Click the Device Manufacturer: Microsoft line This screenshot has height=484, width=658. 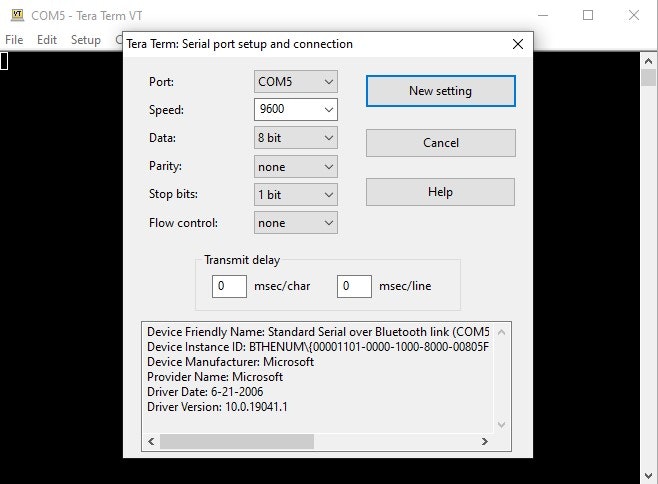coord(230,362)
